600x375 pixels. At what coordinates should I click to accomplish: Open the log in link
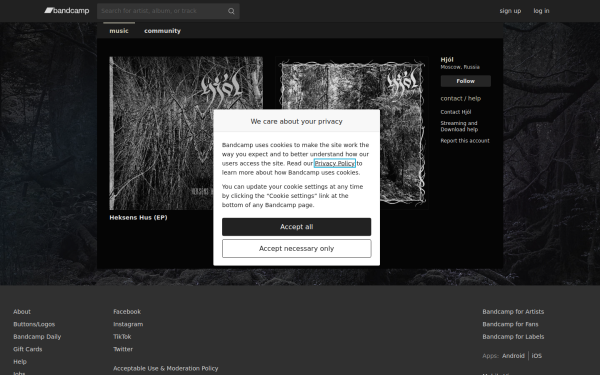pyautogui.click(x=541, y=11)
